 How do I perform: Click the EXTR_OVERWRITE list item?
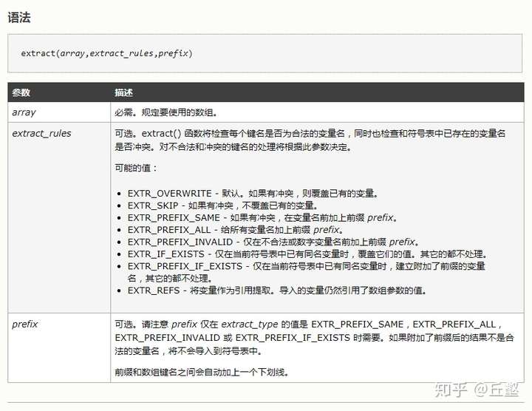253,194
